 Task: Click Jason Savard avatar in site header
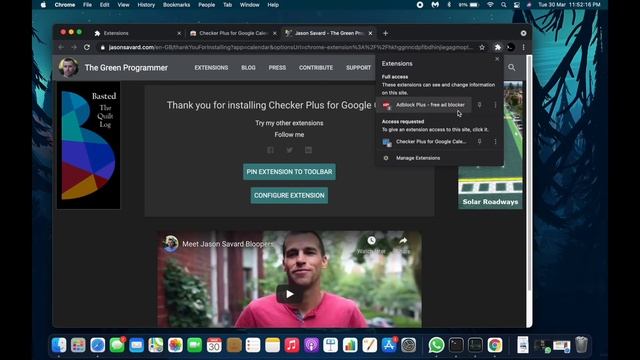pos(68,67)
